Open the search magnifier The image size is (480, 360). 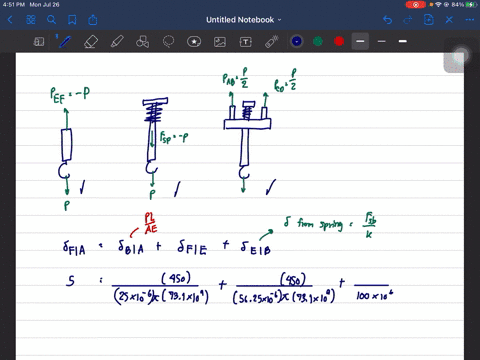(x=51, y=20)
